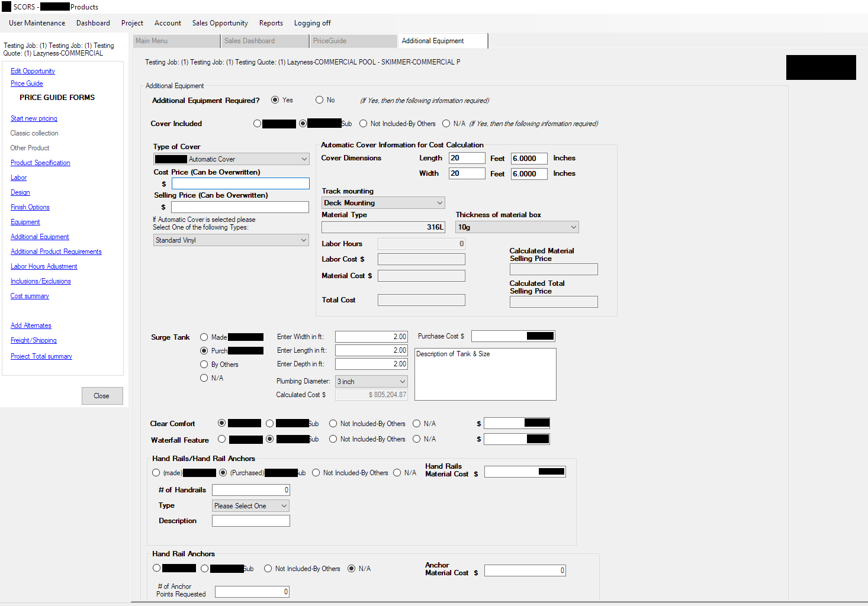868x606 pixels.
Task: Choose Not Included-By Others for Cover Included
Action: tap(364, 124)
